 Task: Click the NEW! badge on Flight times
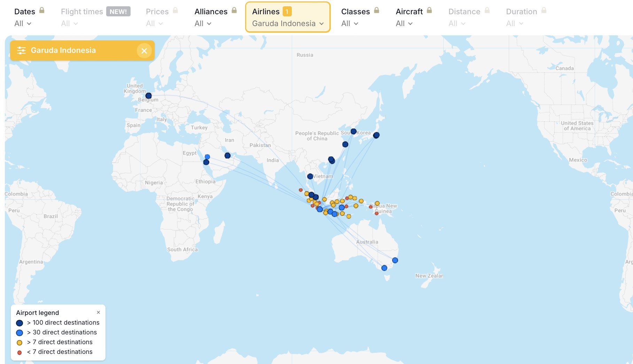coord(118,11)
